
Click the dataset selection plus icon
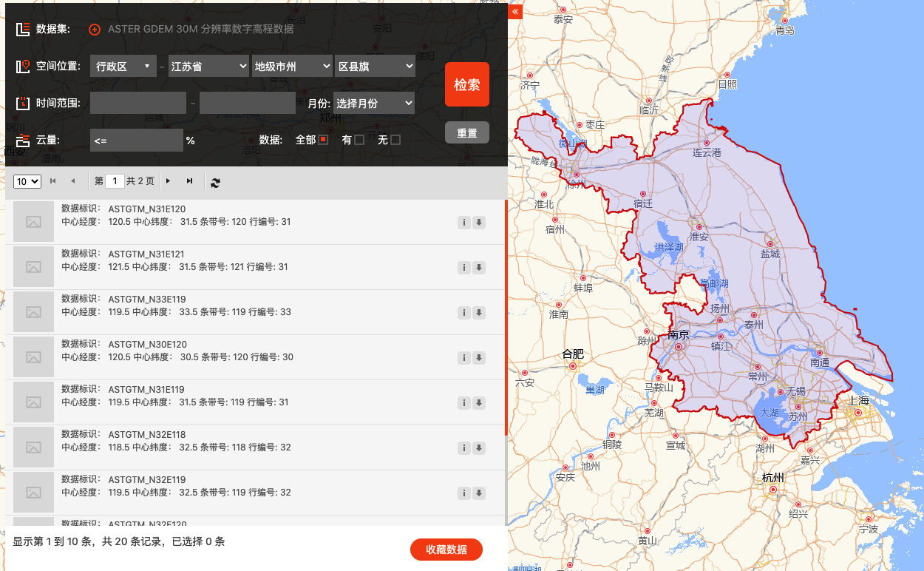point(94,30)
